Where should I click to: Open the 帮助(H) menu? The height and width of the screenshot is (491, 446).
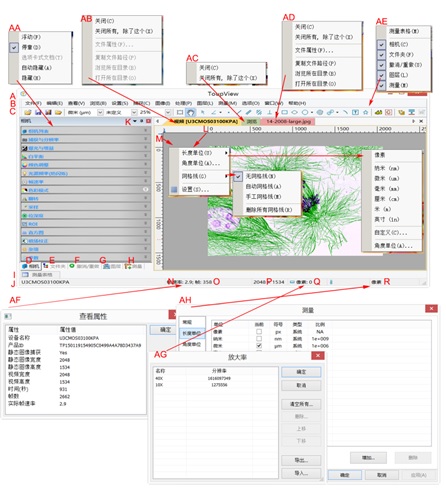[297, 103]
